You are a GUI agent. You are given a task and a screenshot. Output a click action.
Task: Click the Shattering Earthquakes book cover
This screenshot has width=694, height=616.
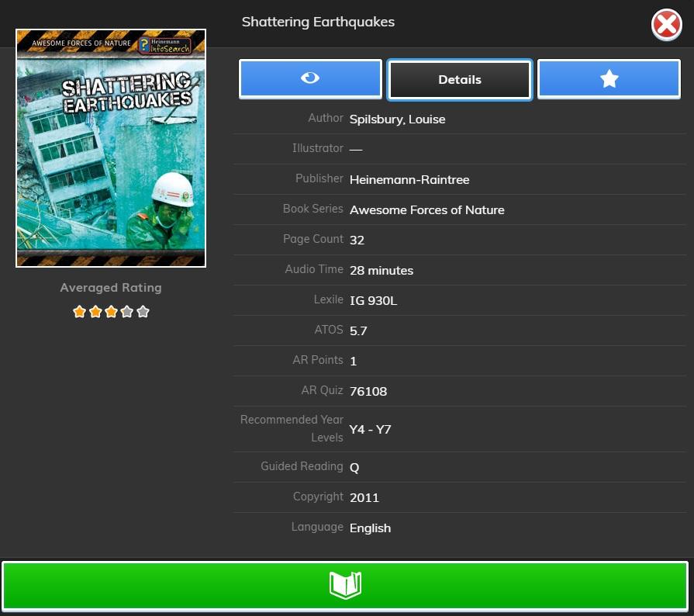point(111,148)
